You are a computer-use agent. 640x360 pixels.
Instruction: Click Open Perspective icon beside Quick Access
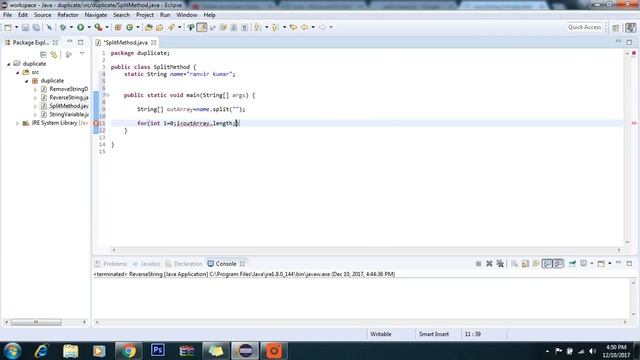coord(616,27)
